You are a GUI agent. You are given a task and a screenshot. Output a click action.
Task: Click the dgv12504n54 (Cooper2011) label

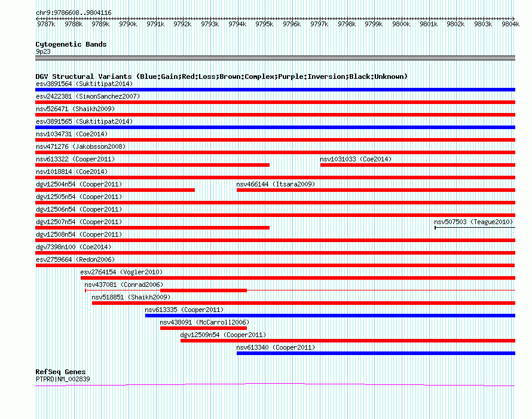click(x=79, y=184)
